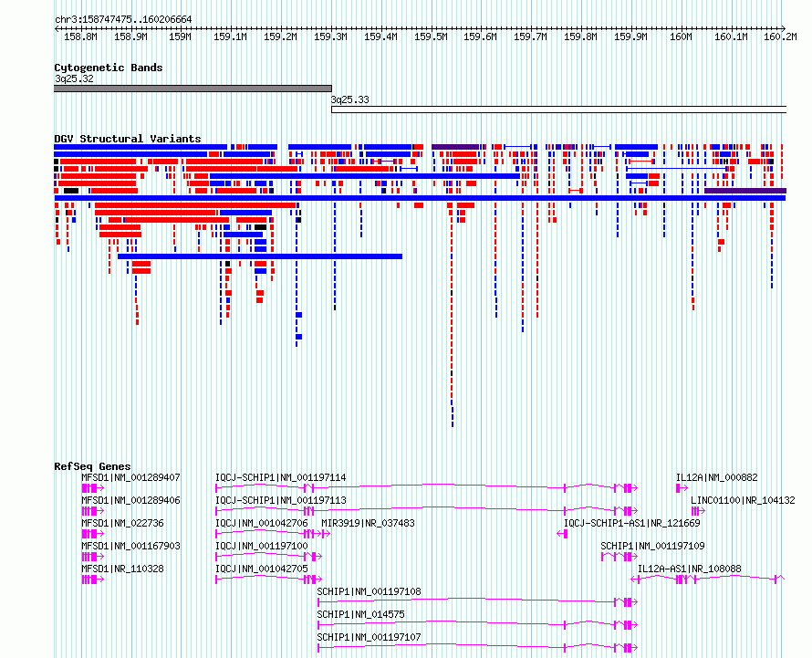The image size is (812, 658).
Task: Select the full-width blue structural variant bar
Action: 420,198
